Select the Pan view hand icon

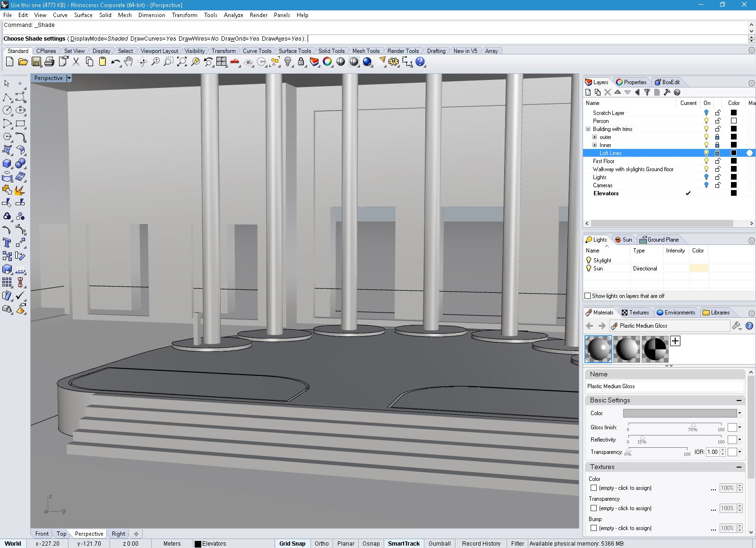[129, 62]
